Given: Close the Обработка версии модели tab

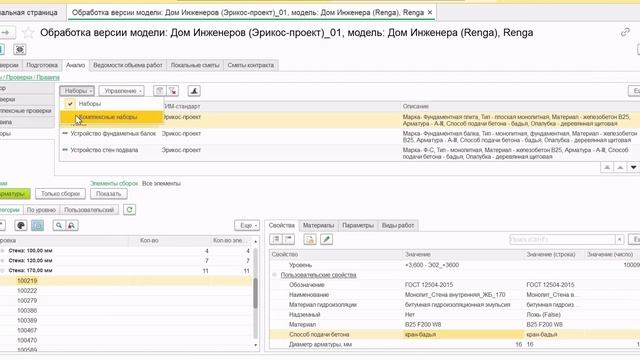Looking at the screenshot, I should 430,13.
